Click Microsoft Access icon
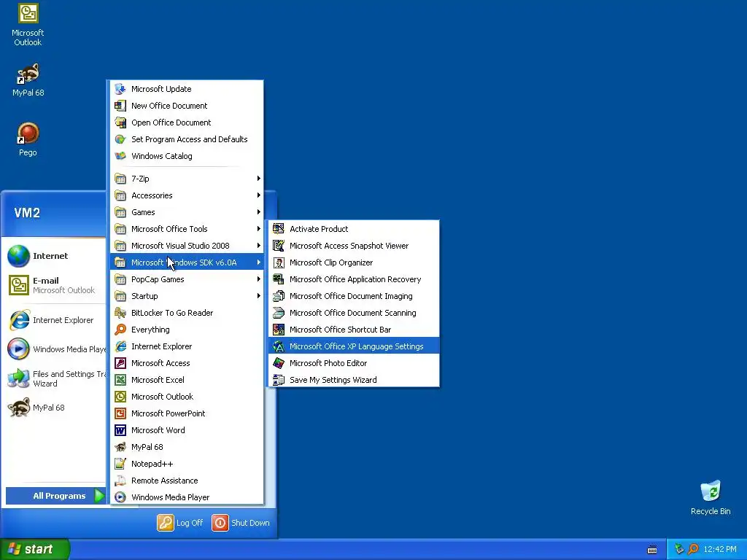Image resolution: width=747 pixels, height=560 pixels. [x=120, y=363]
